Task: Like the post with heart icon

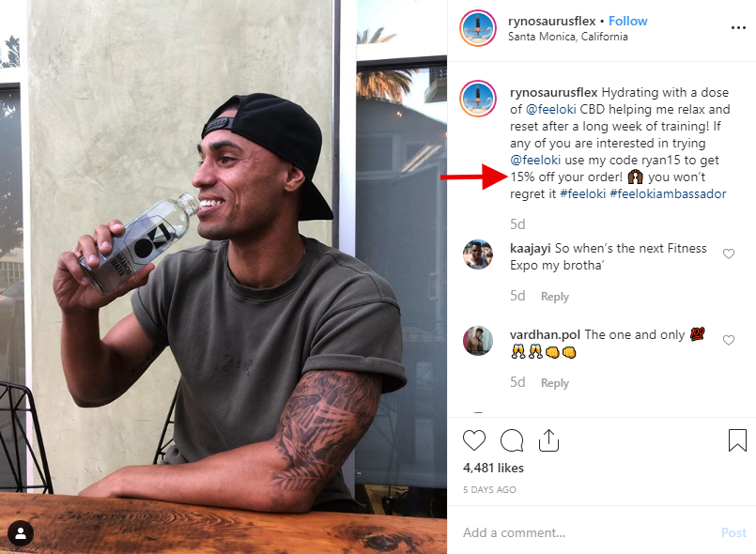Action: pos(474,440)
